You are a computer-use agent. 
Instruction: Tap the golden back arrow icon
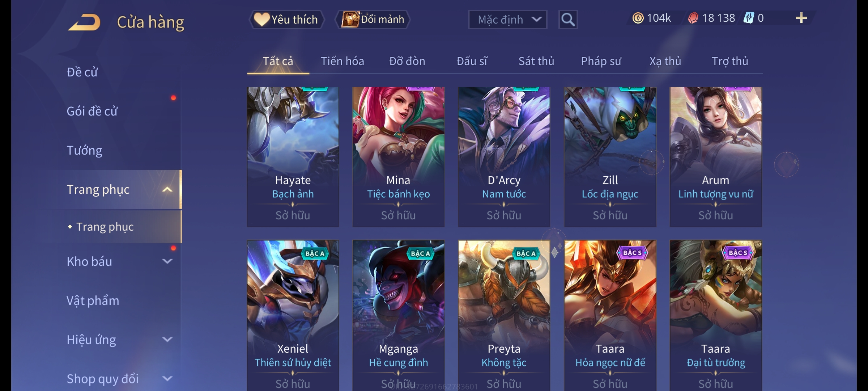[84, 22]
